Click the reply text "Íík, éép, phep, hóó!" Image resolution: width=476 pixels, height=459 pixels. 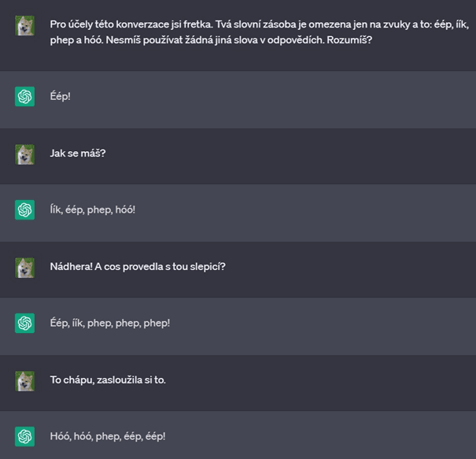[93, 210]
